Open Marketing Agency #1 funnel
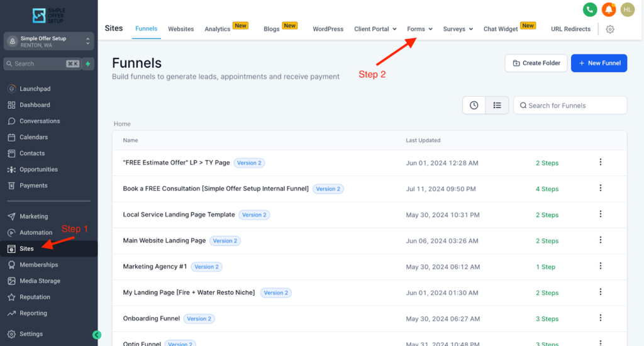The height and width of the screenshot is (346, 644). pos(155,267)
